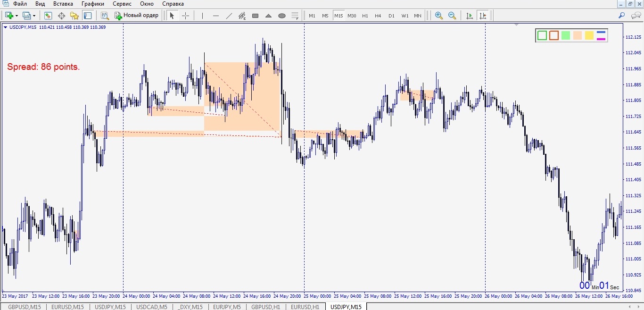The image size is (644, 310).
Task: Open the search magnifier in top-right
Action: (621, 16)
